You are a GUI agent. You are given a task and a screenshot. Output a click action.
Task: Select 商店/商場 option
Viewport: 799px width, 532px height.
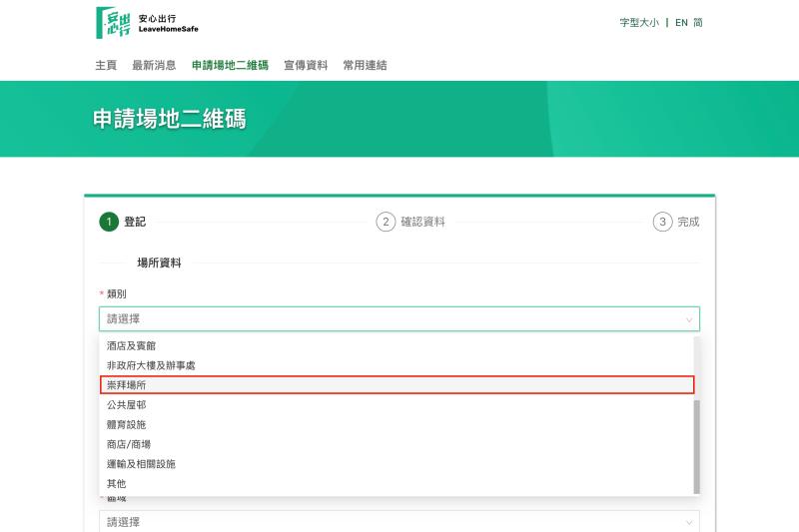pos(129,444)
